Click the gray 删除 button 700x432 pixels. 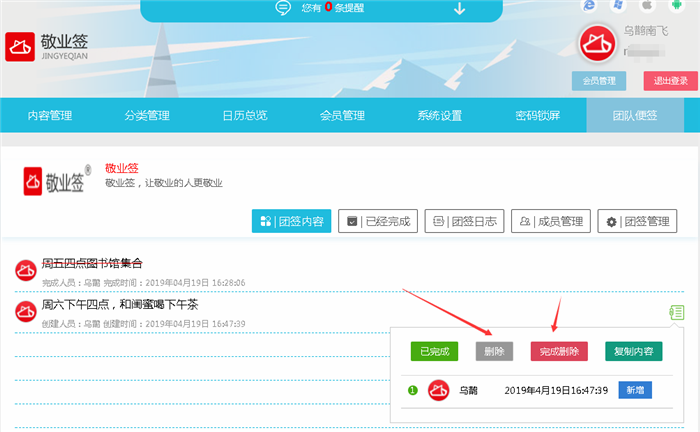click(x=494, y=352)
